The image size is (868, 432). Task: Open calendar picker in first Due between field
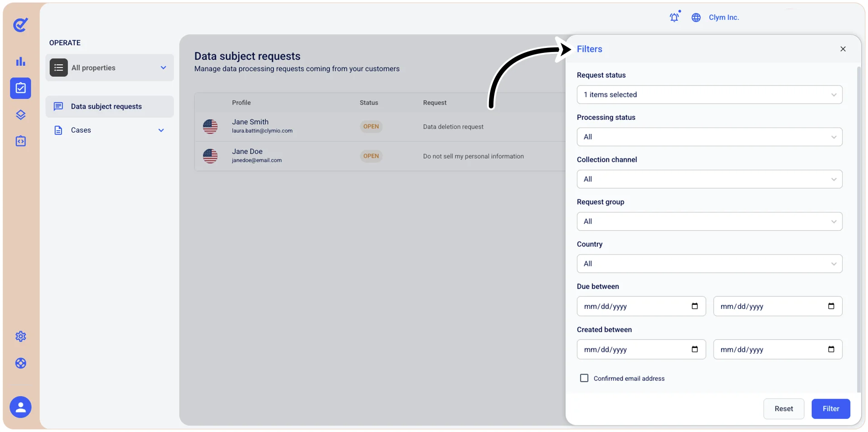point(695,306)
